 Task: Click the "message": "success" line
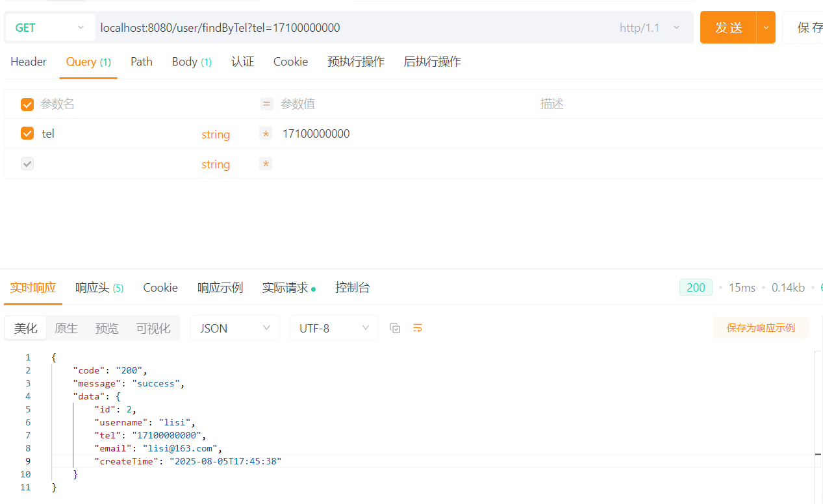[x=129, y=383]
